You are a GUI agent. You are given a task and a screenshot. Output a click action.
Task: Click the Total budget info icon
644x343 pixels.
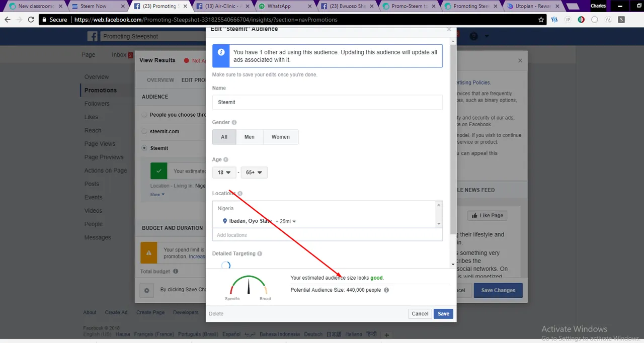(x=176, y=271)
